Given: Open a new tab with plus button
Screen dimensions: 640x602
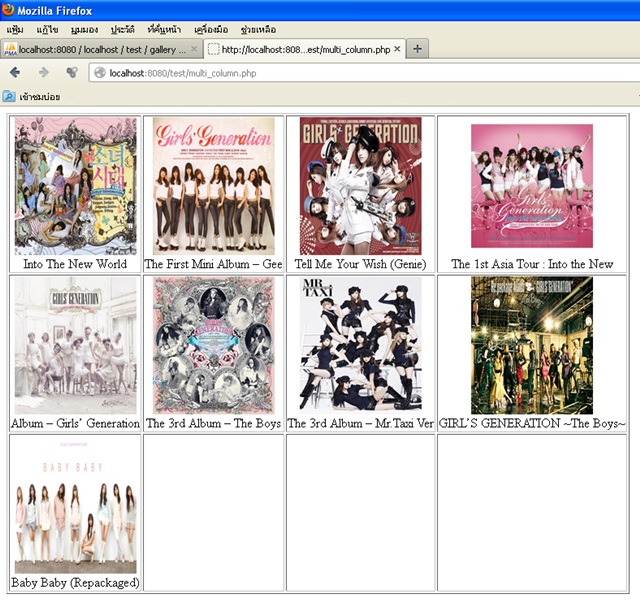Looking at the screenshot, I should [417, 49].
